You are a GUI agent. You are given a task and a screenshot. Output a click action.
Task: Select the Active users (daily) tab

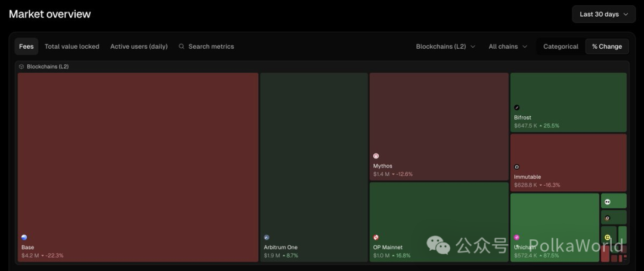pos(139,46)
